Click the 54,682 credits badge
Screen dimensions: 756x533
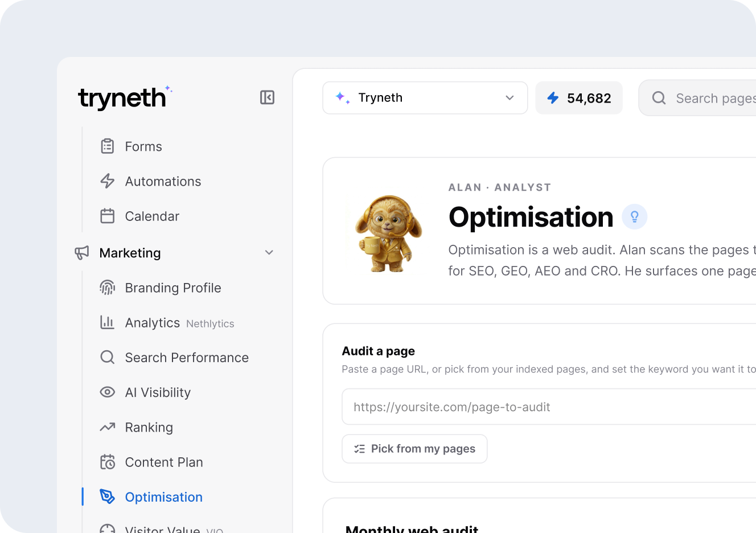[579, 98]
